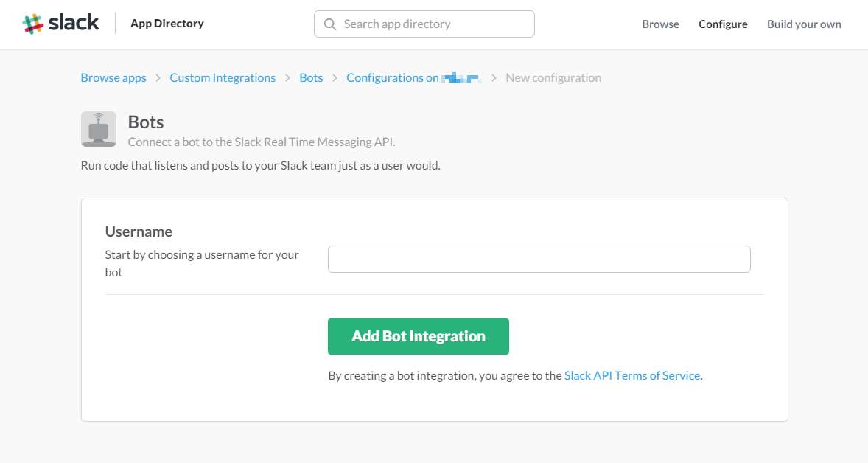Click the New configuration breadcrumb text
The image size is (868, 463).
[553, 78]
